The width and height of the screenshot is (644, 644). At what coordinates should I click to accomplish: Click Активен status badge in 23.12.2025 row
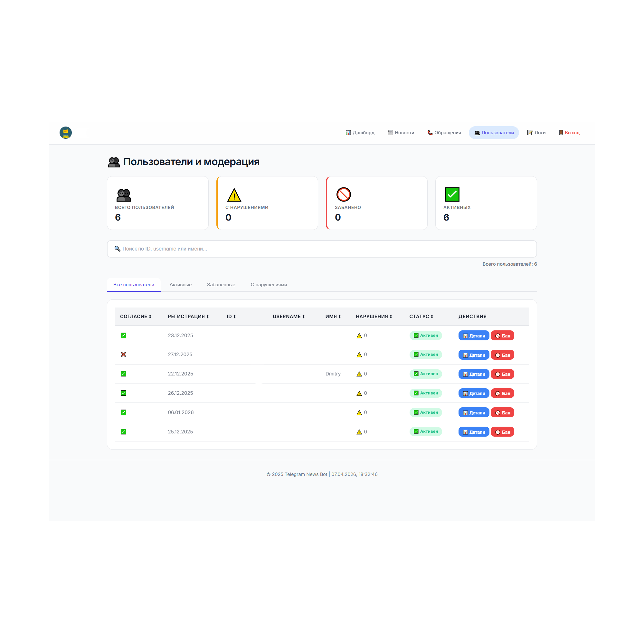pyautogui.click(x=426, y=335)
